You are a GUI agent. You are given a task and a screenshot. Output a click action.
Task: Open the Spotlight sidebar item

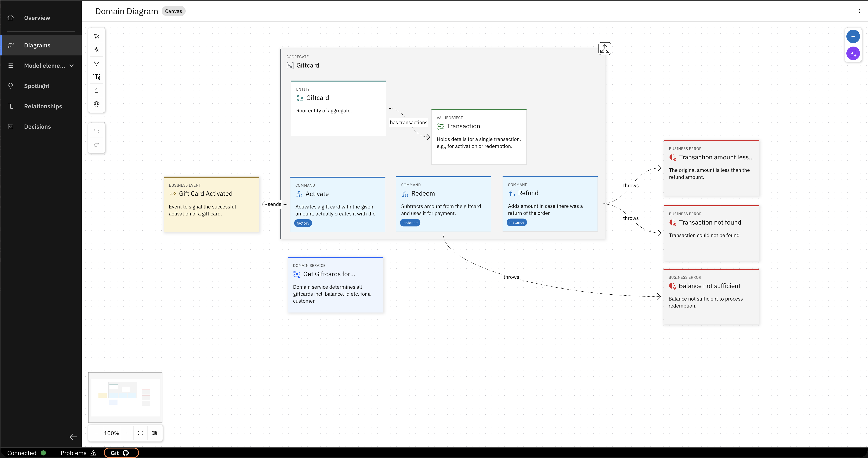click(37, 86)
